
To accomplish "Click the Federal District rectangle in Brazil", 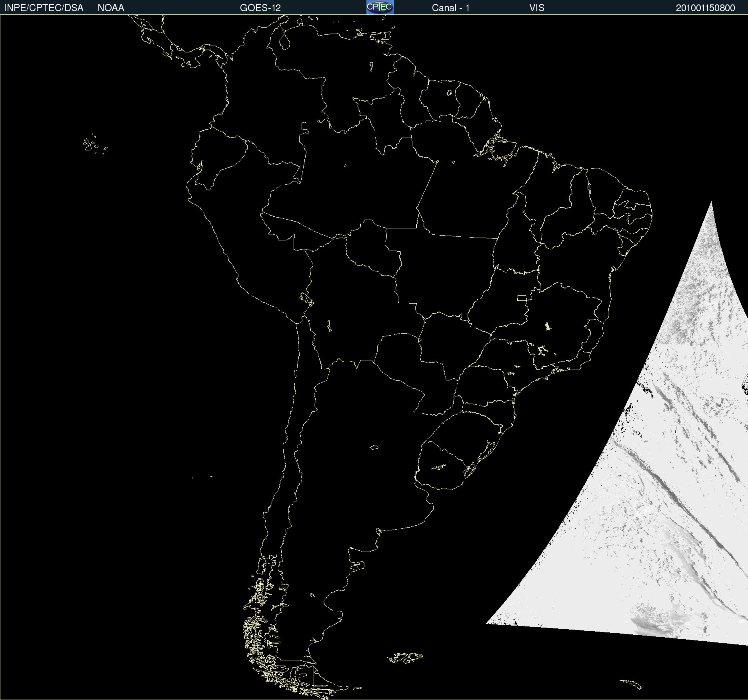I will (x=522, y=298).
